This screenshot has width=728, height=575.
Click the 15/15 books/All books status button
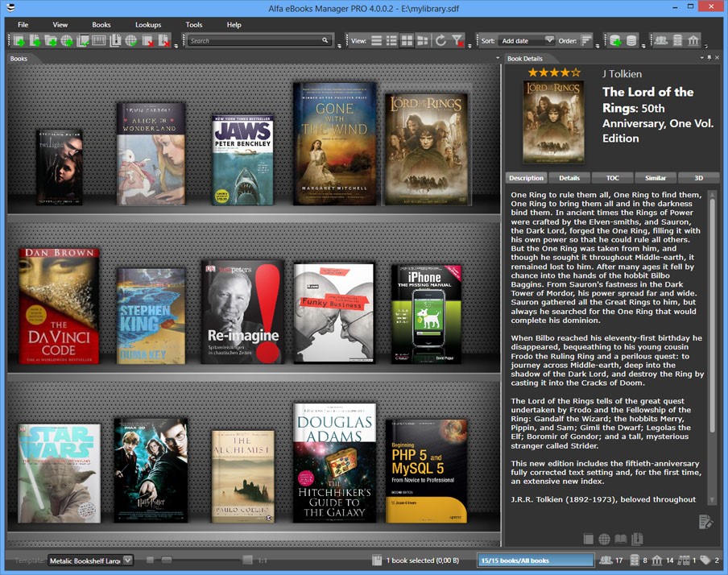pyautogui.click(x=535, y=560)
